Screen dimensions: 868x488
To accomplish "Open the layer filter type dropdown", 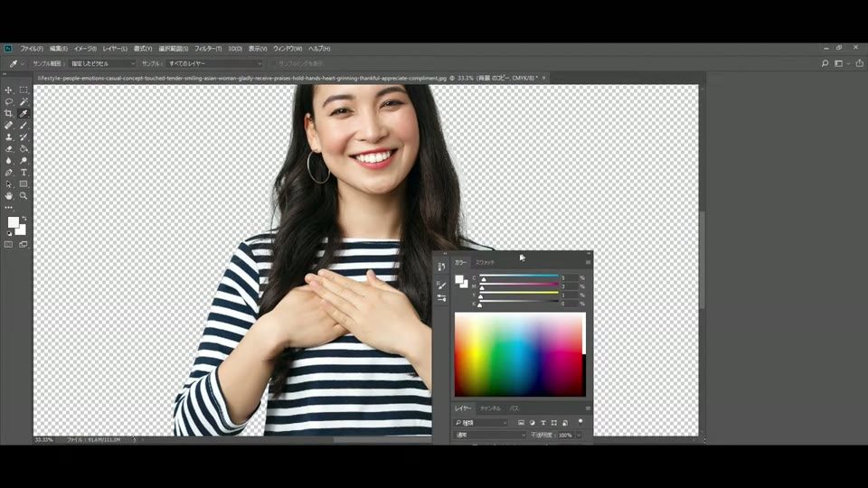I will [x=481, y=423].
